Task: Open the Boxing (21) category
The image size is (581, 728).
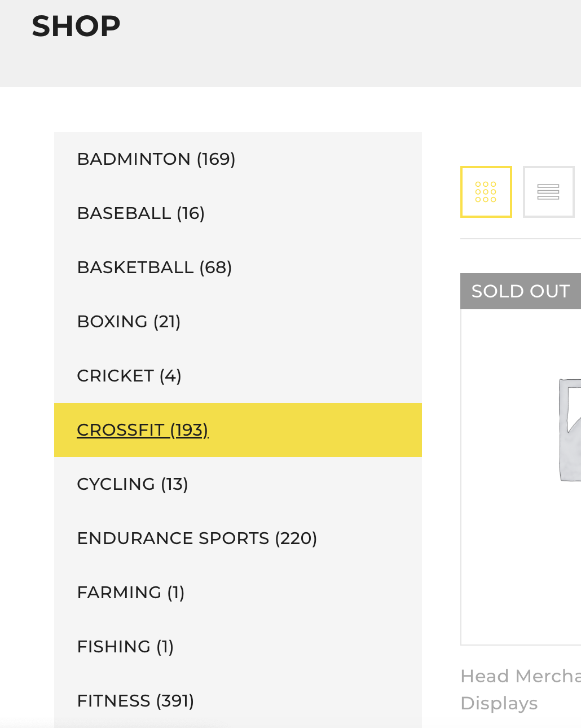Action: 129,322
